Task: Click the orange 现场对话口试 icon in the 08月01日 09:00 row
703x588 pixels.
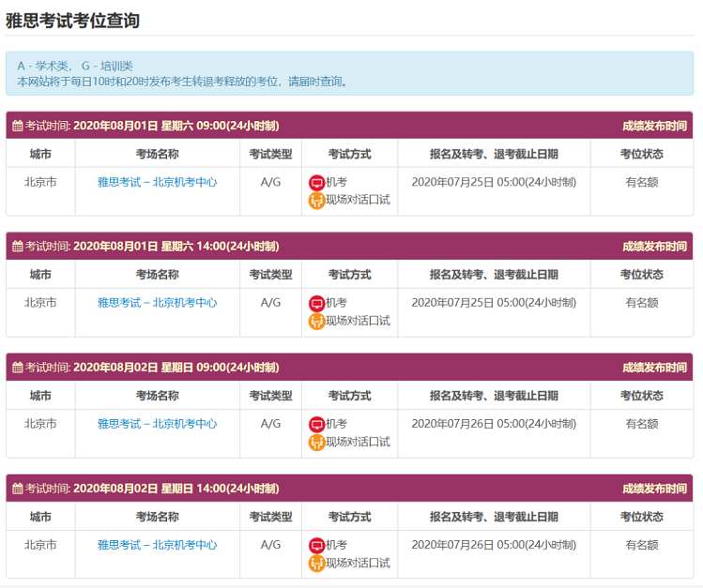Action: tap(316, 200)
